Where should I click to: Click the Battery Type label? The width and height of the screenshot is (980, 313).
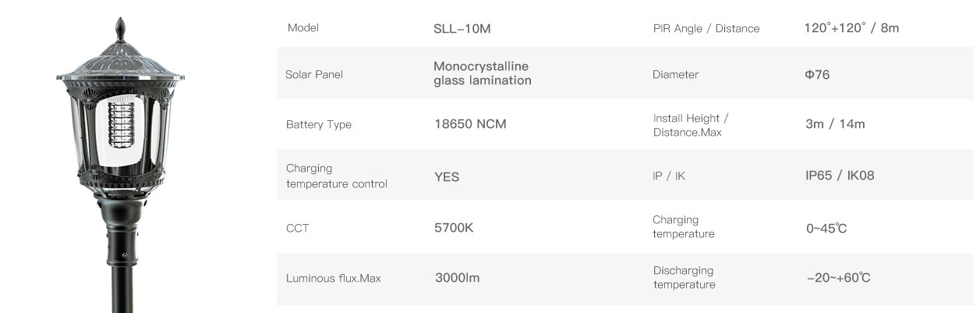click(319, 125)
